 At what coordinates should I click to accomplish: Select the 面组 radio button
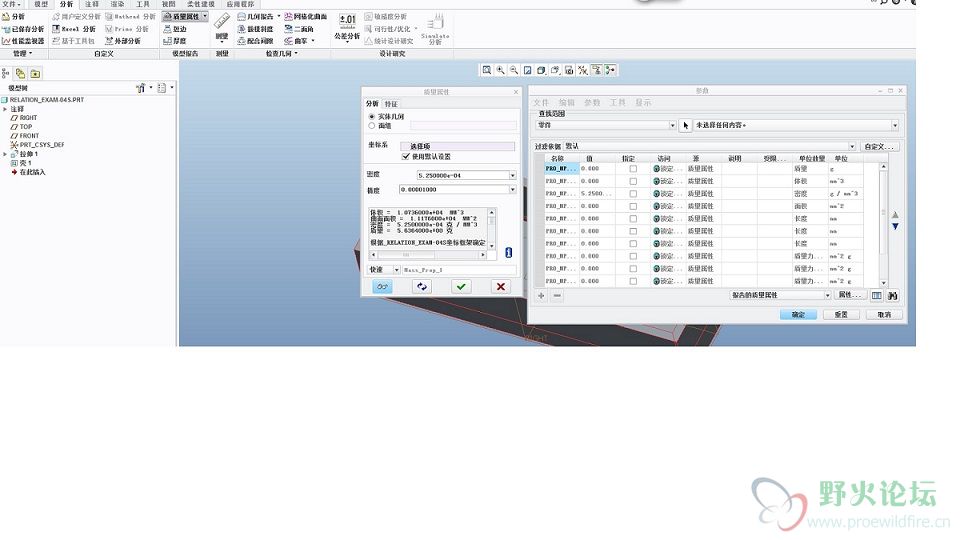[x=372, y=126]
